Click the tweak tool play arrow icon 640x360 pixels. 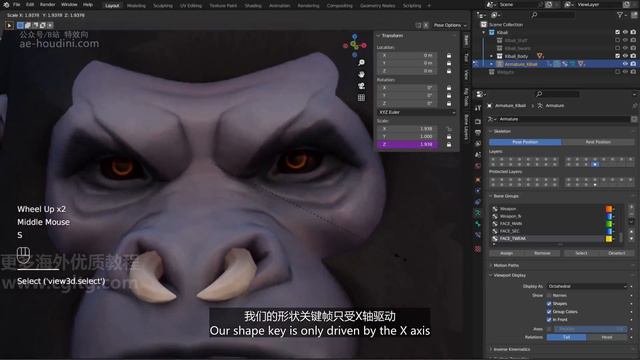click(9, 25)
